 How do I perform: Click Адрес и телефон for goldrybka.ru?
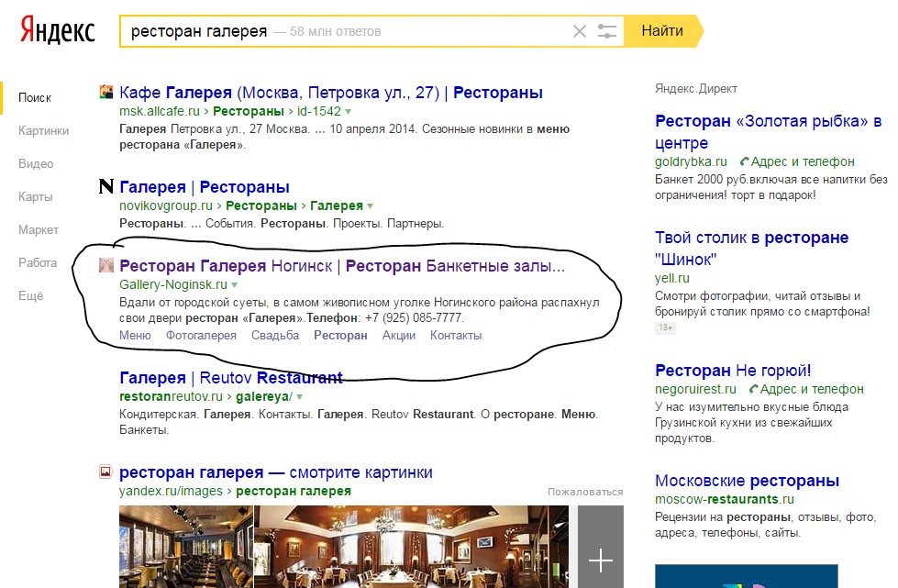tap(803, 161)
